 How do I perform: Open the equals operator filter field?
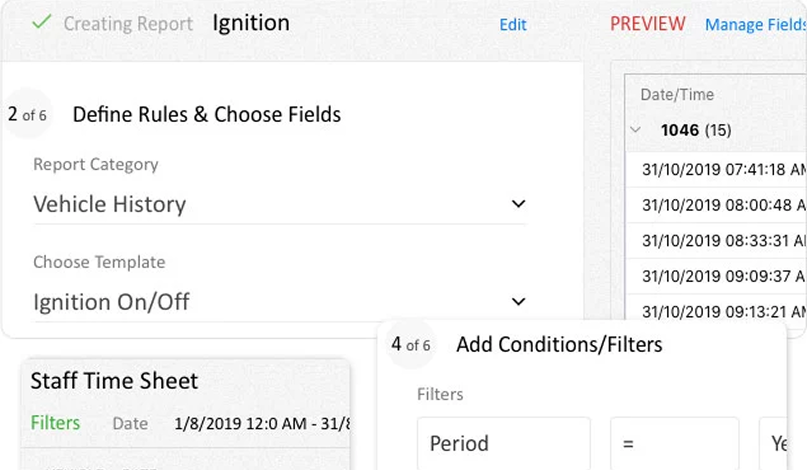click(674, 443)
